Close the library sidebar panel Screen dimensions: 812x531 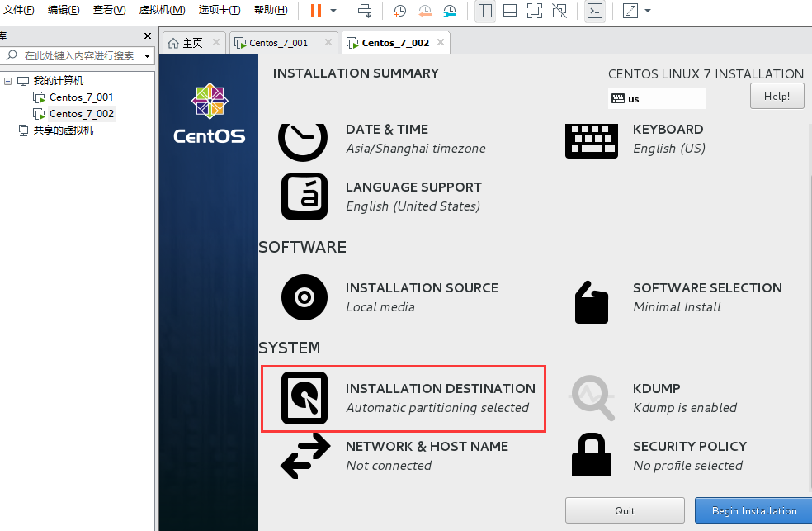pyautogui.click(x=148, y=36)
